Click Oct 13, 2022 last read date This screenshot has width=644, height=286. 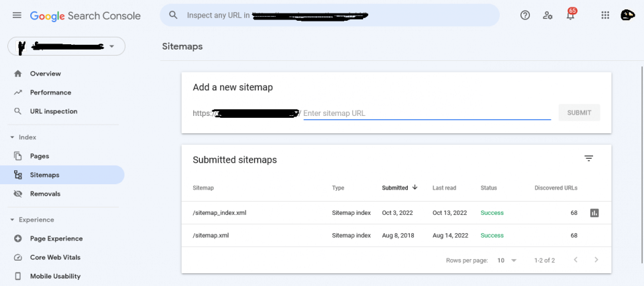[x=449, y=213]
